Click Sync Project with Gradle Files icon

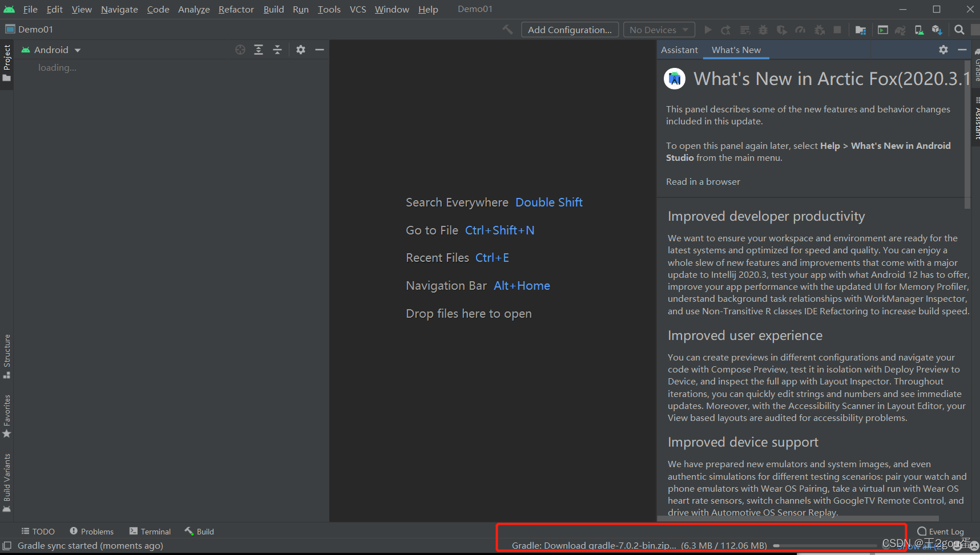(x=900, y=30)
